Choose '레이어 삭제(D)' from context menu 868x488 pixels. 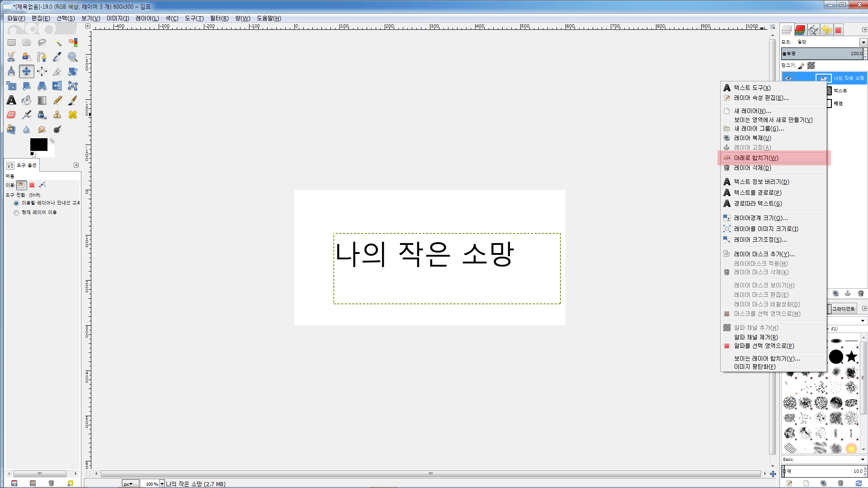tap(774, 168)
